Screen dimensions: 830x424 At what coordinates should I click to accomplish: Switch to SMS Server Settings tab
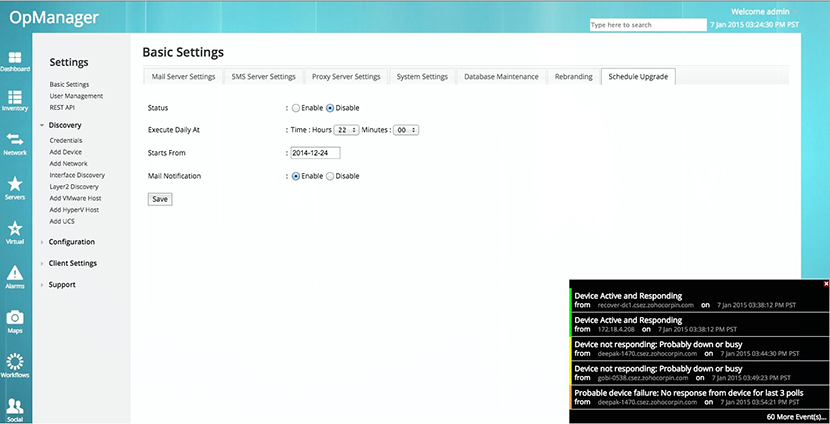point(264,77)
